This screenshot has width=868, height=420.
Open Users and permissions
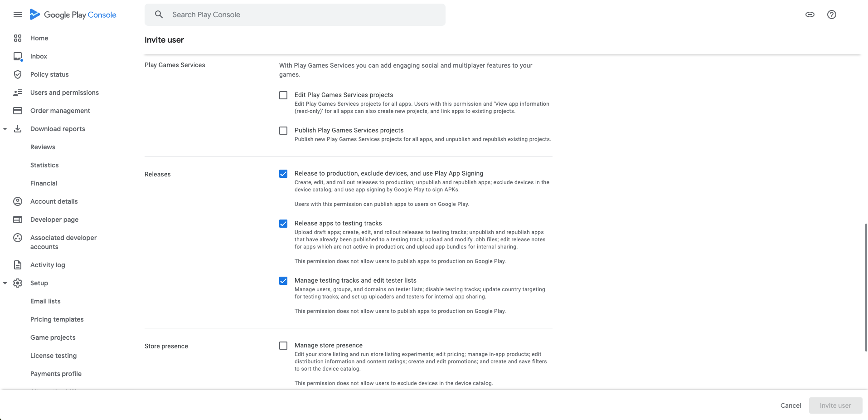pyautogui.click(x=64, y=93)
